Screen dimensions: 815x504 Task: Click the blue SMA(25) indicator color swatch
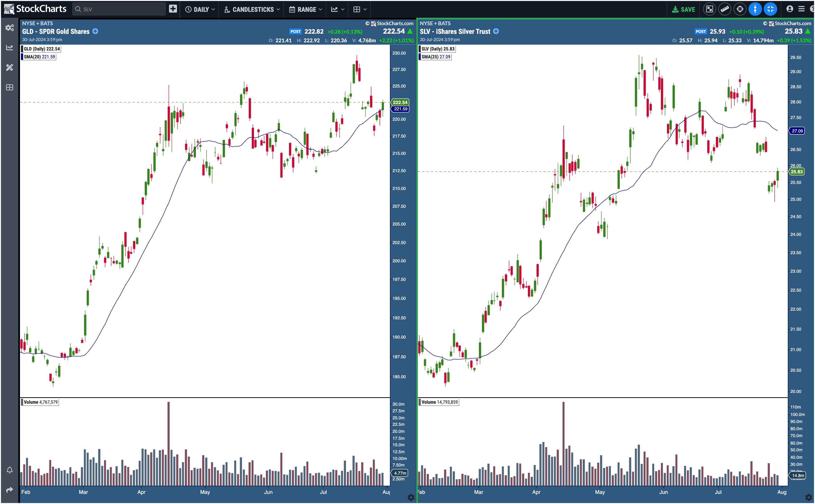(x=420, y=57)
